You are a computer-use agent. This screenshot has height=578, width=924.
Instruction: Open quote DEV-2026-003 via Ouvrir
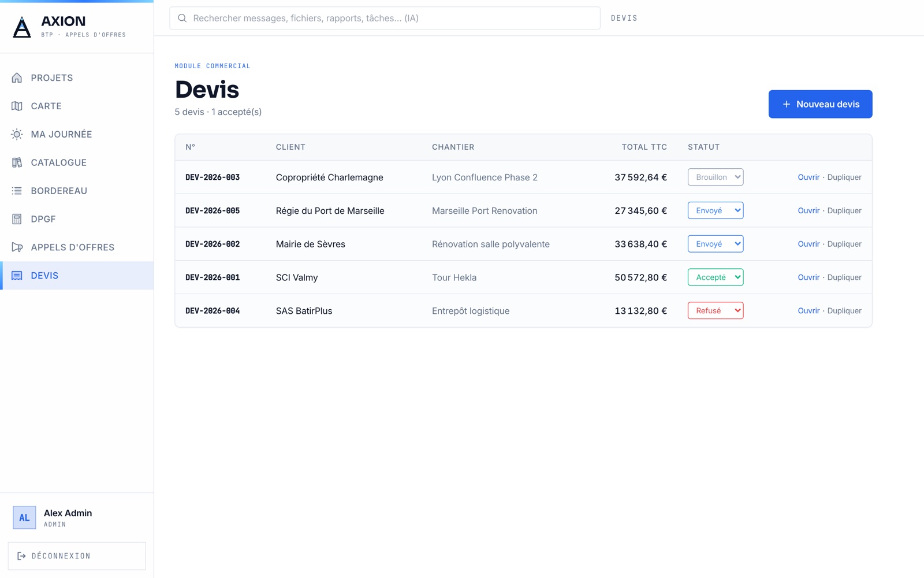pos(808,177)
